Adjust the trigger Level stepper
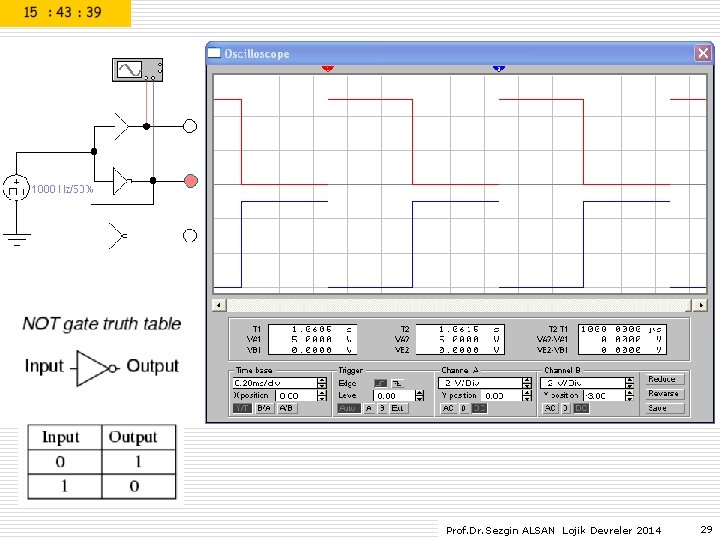This screenshot has width=720, height=540. tap(419, 395)
